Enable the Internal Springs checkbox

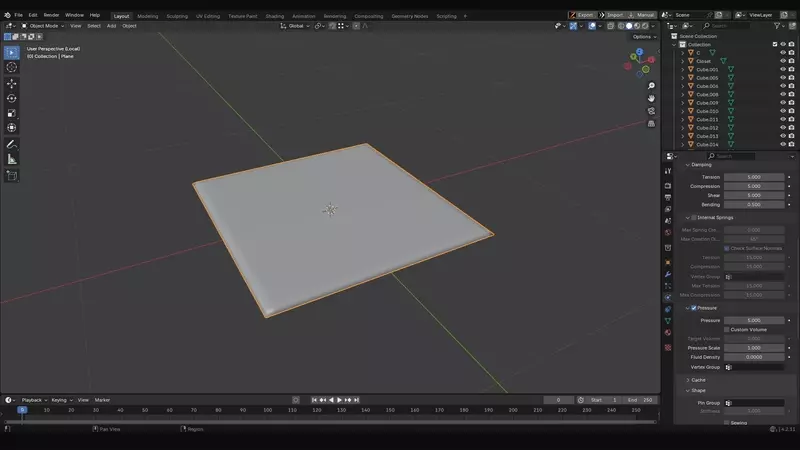(x=694, y=218)
